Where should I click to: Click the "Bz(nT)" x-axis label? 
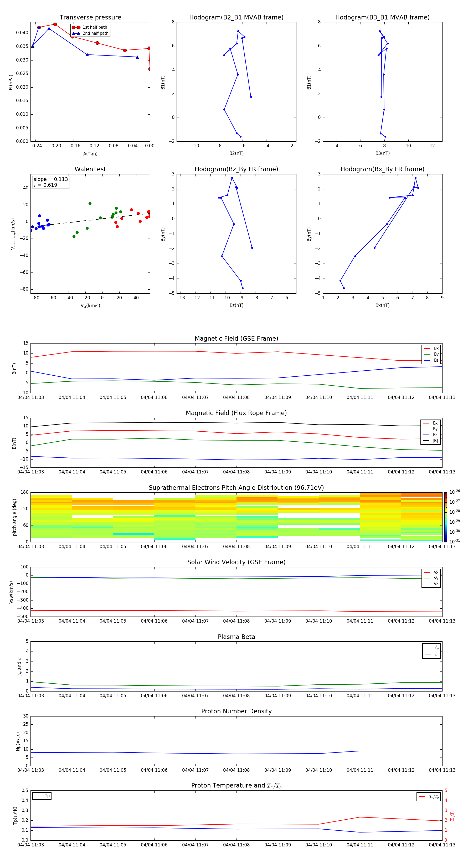(236, 305)
